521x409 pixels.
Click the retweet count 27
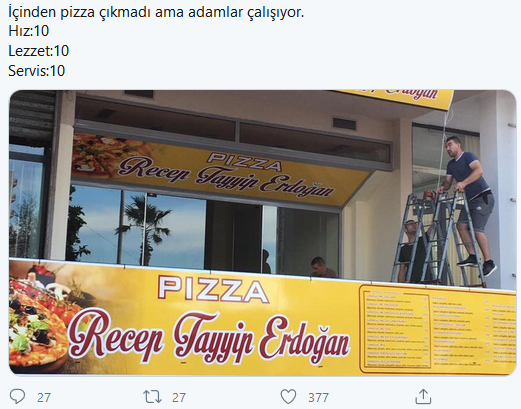(x=179, y=397)
